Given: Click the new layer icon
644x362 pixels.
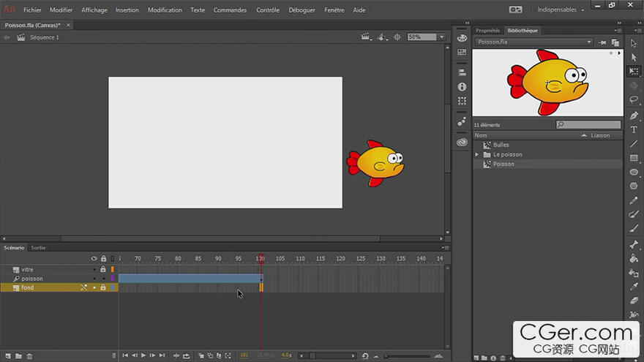Looking at the screenshot, I should point(7,356).
